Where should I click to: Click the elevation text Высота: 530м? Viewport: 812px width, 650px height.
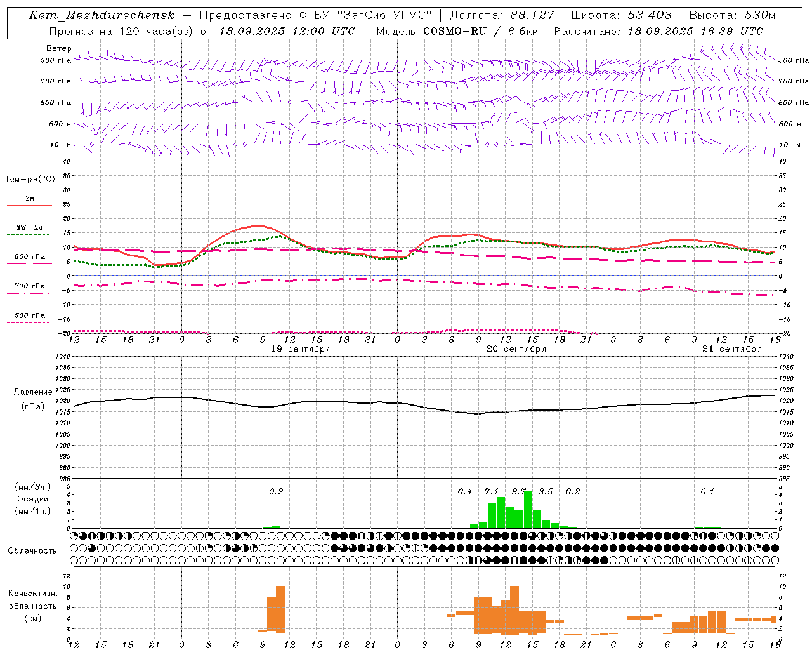732,15
